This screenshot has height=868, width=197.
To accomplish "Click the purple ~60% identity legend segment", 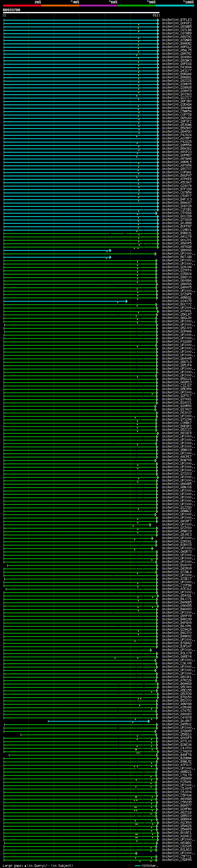I will click(x=99, y=6).
